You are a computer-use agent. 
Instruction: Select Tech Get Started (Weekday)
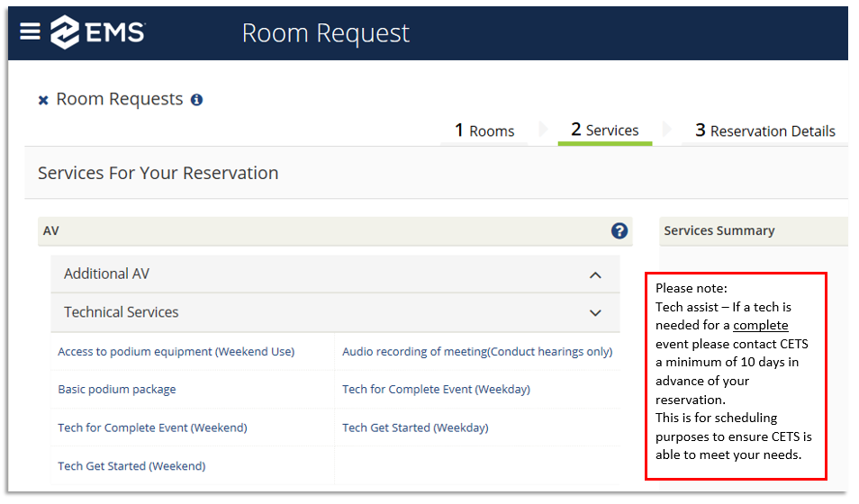[415, 427]
